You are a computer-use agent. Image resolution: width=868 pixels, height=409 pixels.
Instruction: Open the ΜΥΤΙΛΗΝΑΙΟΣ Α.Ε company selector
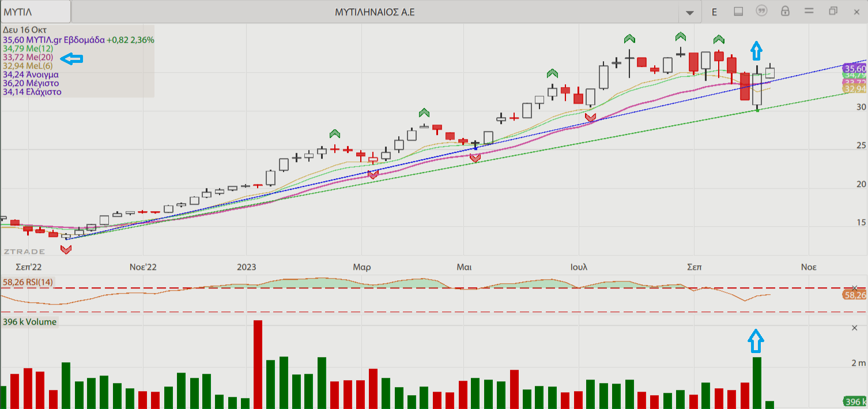[x=376, y=12]
